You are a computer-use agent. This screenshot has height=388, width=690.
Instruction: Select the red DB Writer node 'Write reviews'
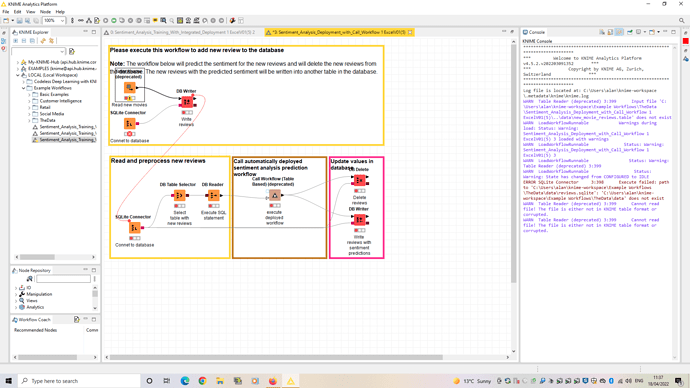(x=187, y=102)
